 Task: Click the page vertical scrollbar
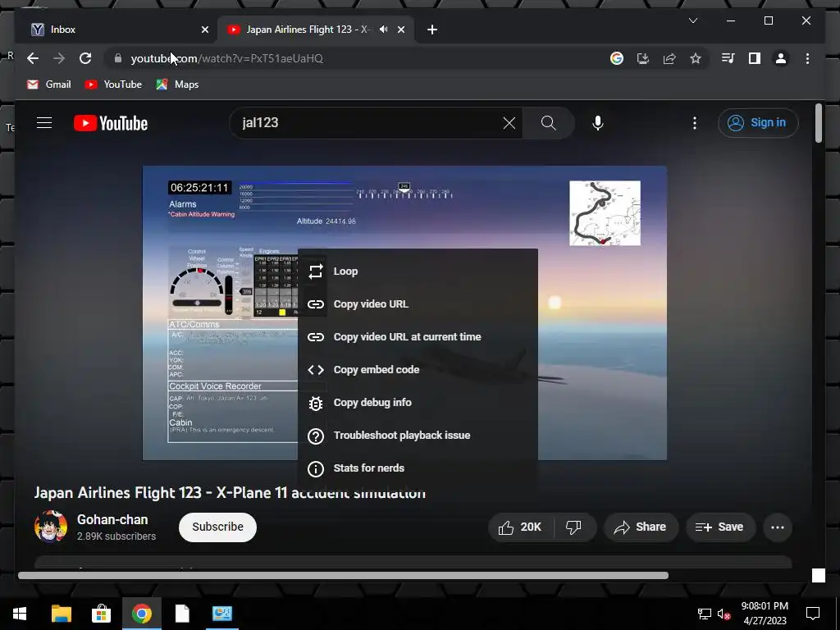(818, 123)
